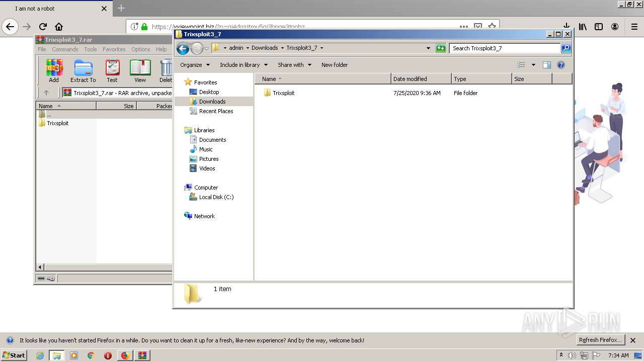The width and height of the screenshot is (644, 362).
Task: Expand the breadcrumb arrow after Downloads
Action: [282, 48]
